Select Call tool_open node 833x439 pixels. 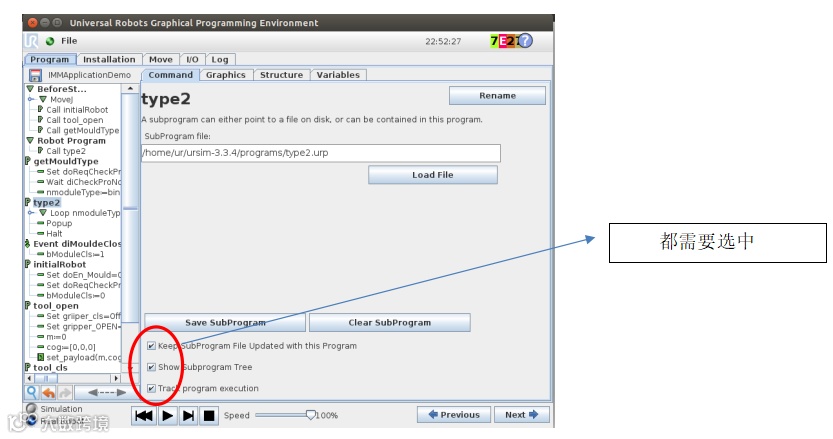(x=74, y=120)
